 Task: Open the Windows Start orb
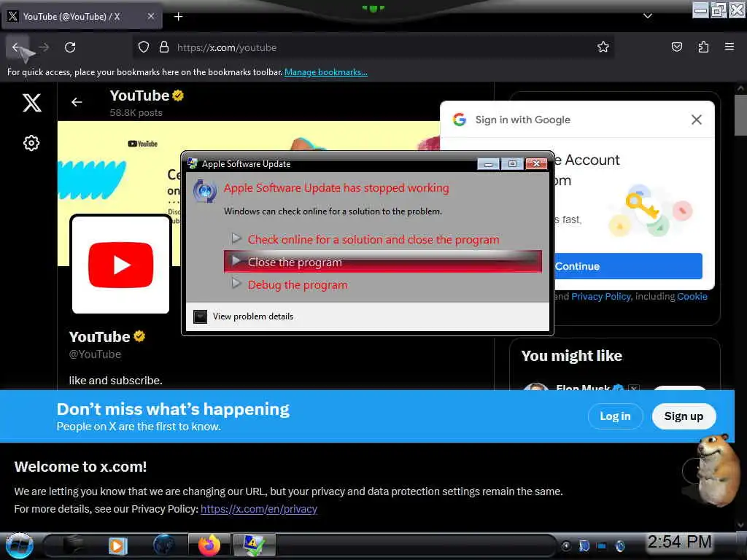(x=19, y=545)
